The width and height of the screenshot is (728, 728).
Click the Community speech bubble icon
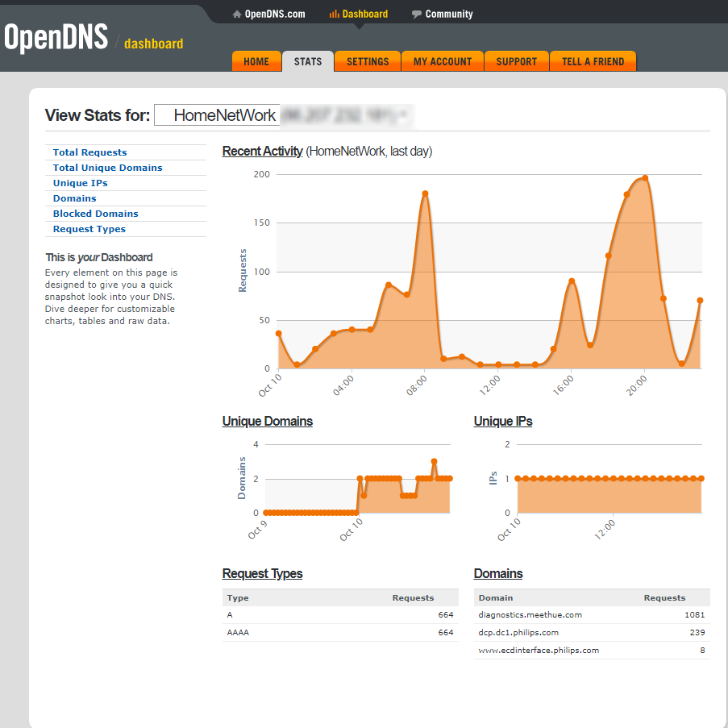coord(417,15)
